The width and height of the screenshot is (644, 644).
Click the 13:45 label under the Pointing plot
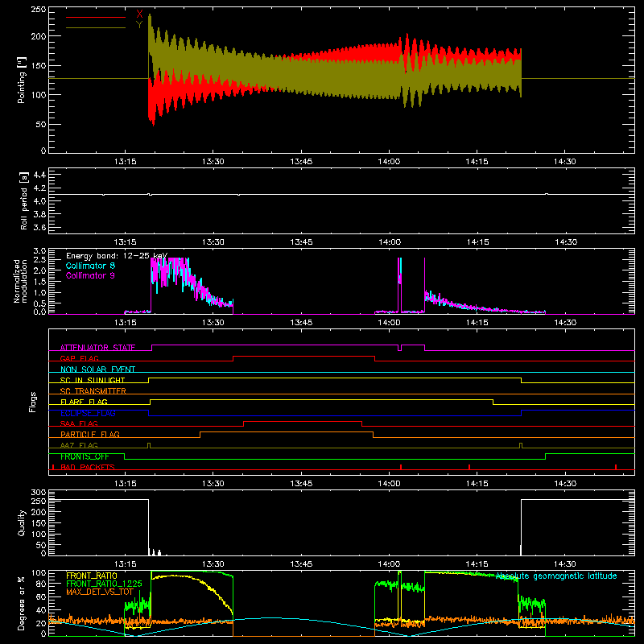(x=301, y=162)
